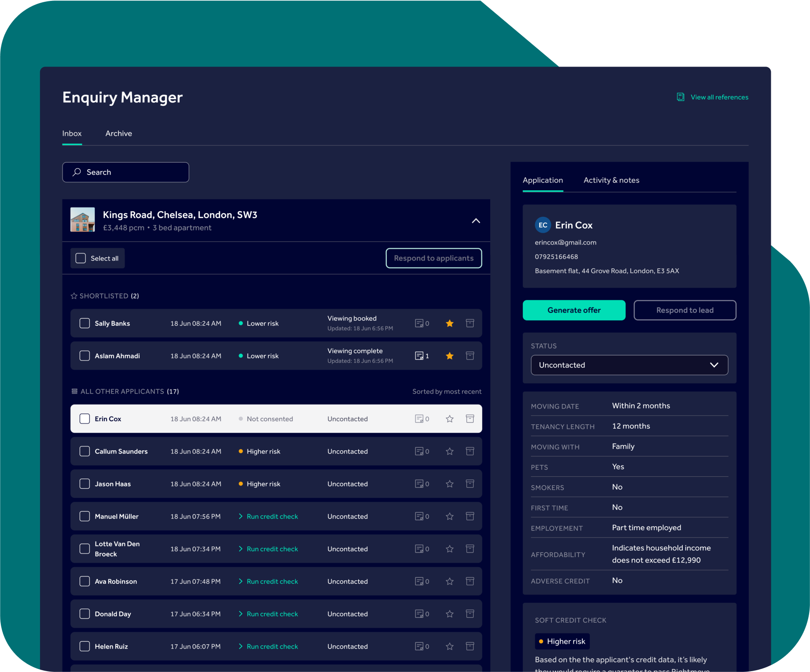This screenshot has height=672, width=810.
Task: Click the Kings Road property thumbnail
Action: tap(83, 220)
